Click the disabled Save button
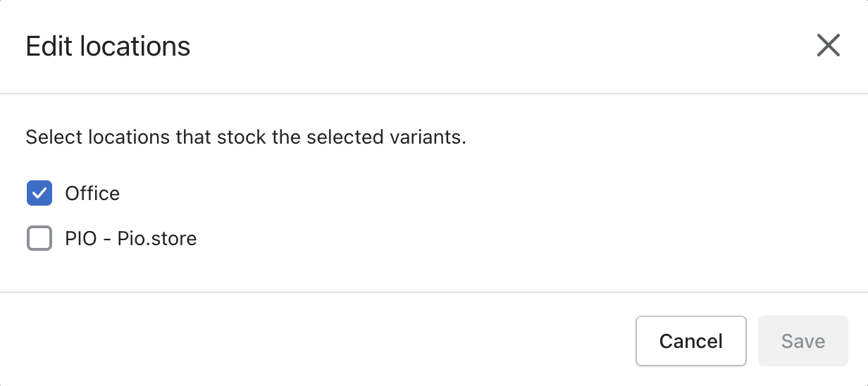The image size is (868, 386). (802, 341)
